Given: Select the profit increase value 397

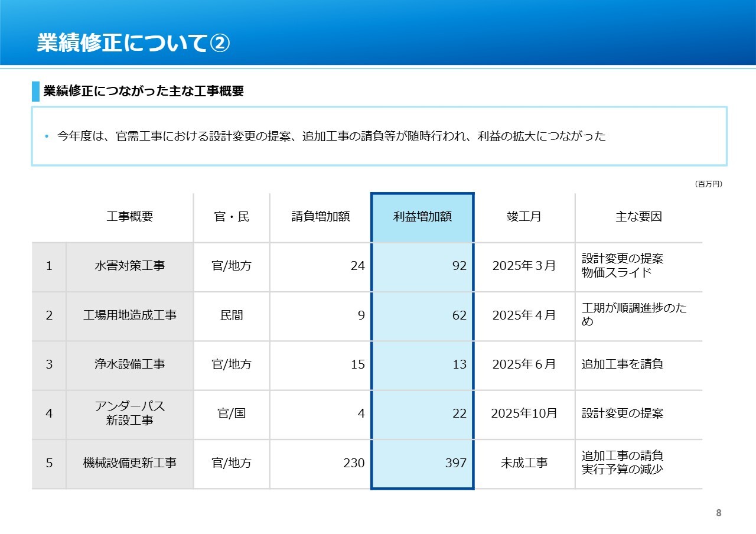Looking at the screenshot, I should pyautogui.click(x=455, y=463).
